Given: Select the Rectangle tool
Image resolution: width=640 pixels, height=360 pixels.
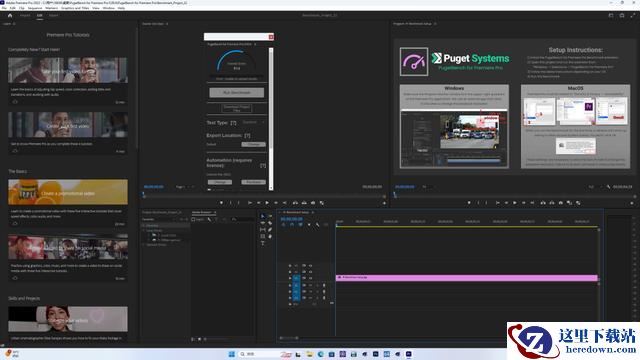Looking at the screenshot, I should point(263,236).
